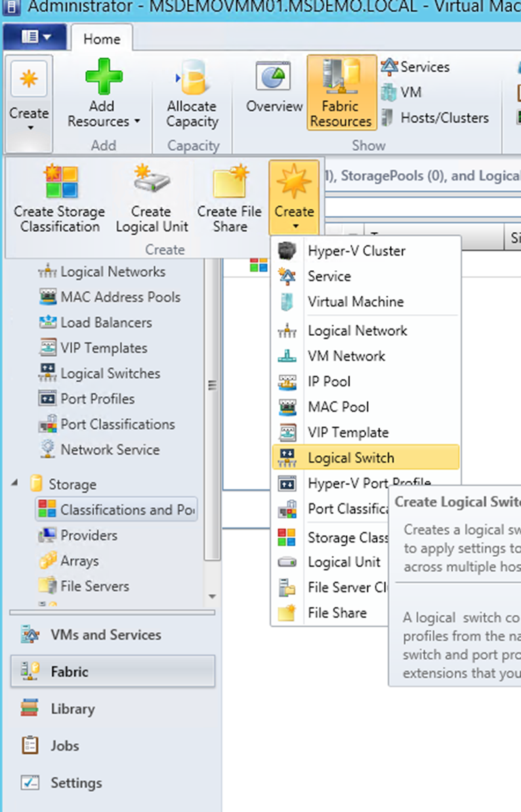The width and height of the screenshot is (521, 812).
Task: Click the Port Classifications icon in tree
Action: [48, 424]
